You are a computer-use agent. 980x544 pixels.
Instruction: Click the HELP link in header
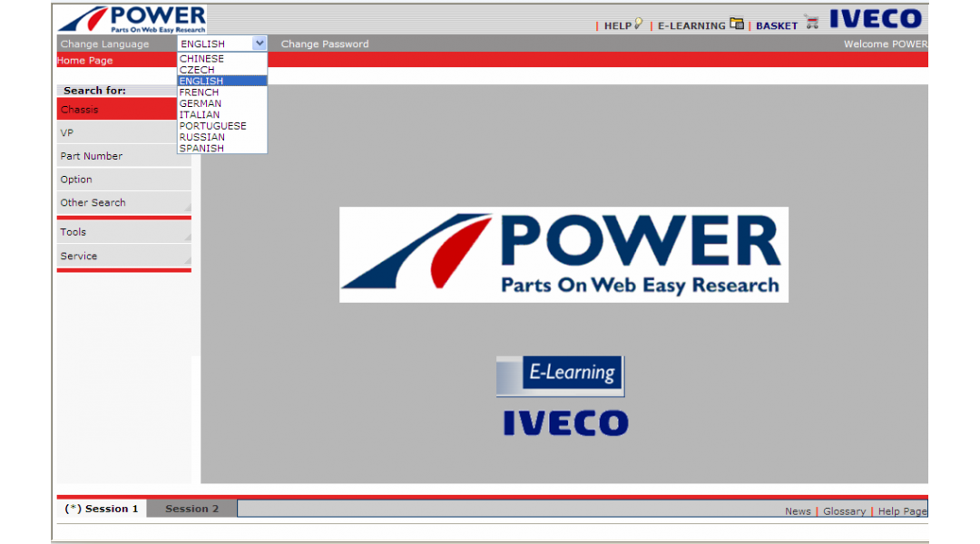point(618,25)
